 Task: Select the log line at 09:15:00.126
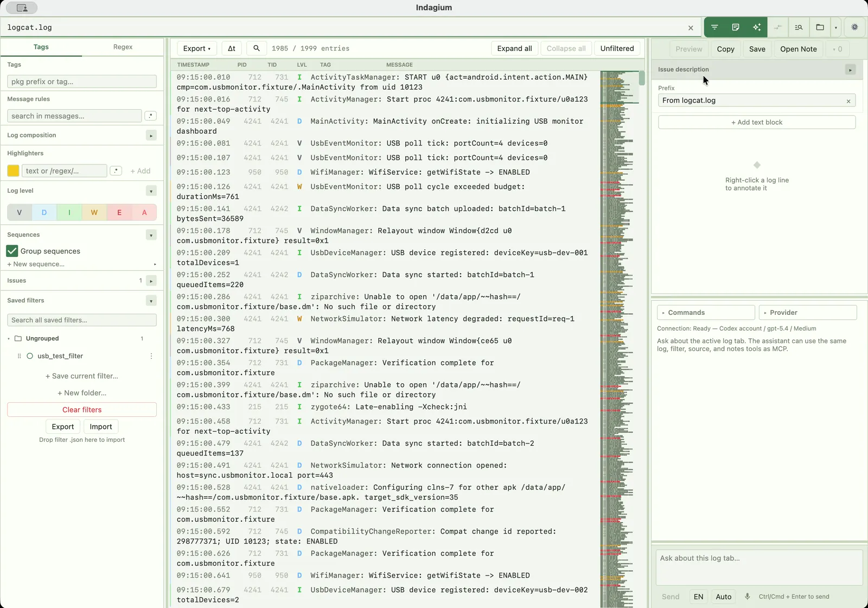[x=386, y=192]
